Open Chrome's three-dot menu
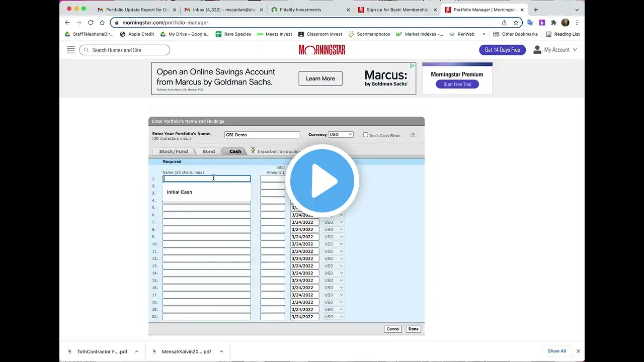This screenshot has width=644, height=362. tap(577, 23)
